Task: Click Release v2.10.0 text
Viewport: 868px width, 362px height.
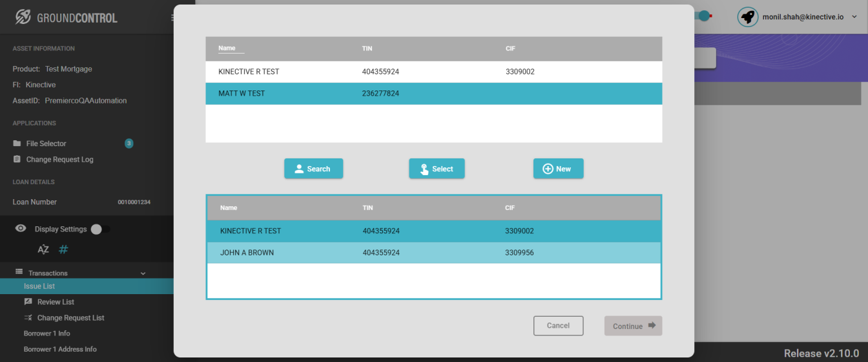Action: (x=822, y=354)
